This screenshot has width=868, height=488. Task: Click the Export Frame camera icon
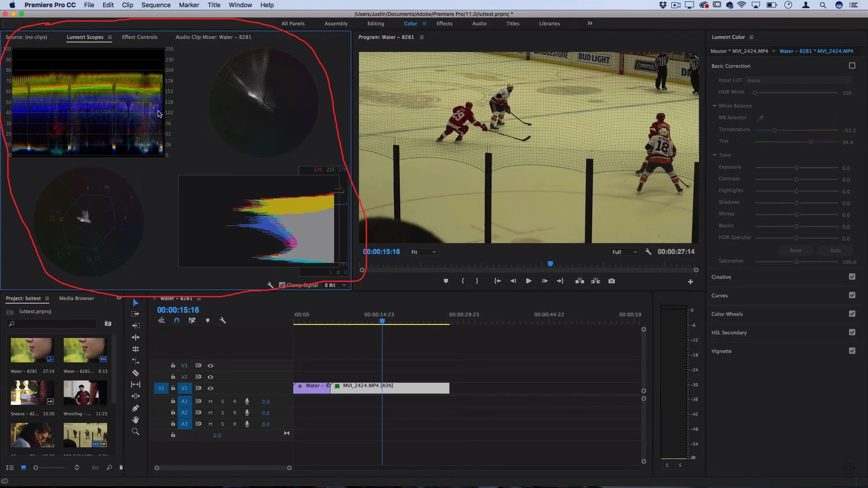(612, 281)
